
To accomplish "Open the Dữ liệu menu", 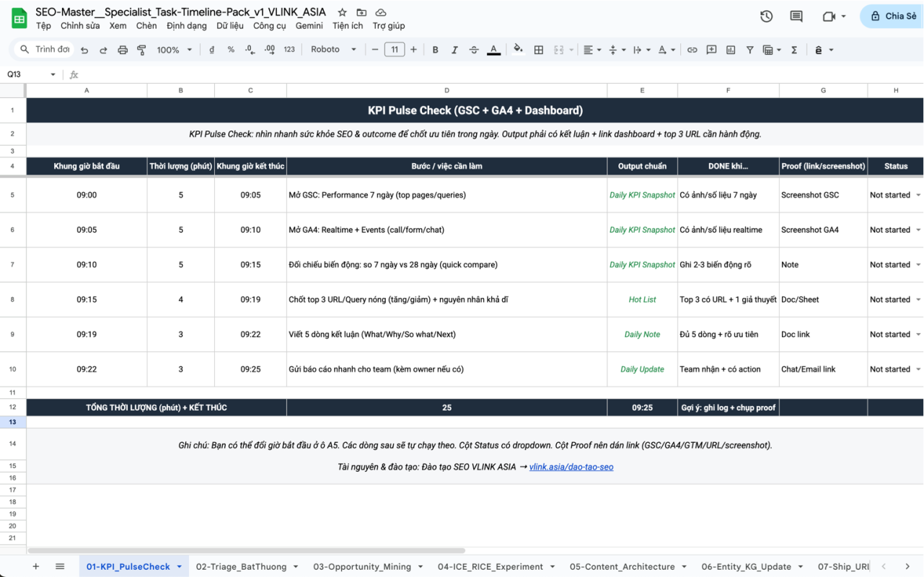I will [x=230, y=26].
